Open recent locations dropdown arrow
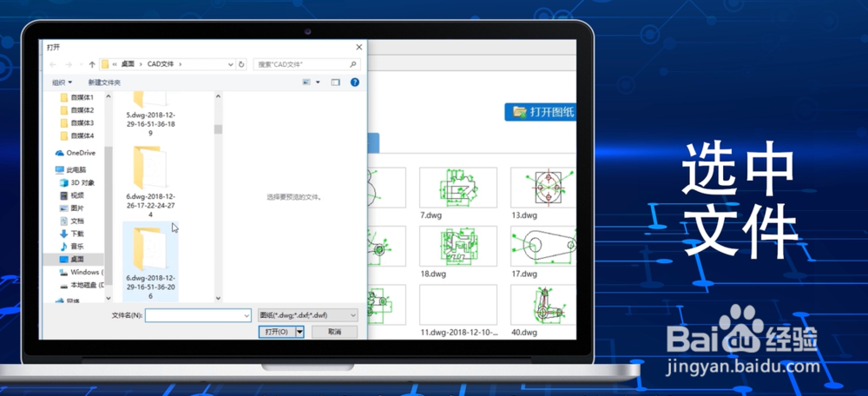868x396 pixels. pyautogui.click(x=82, y=64)
